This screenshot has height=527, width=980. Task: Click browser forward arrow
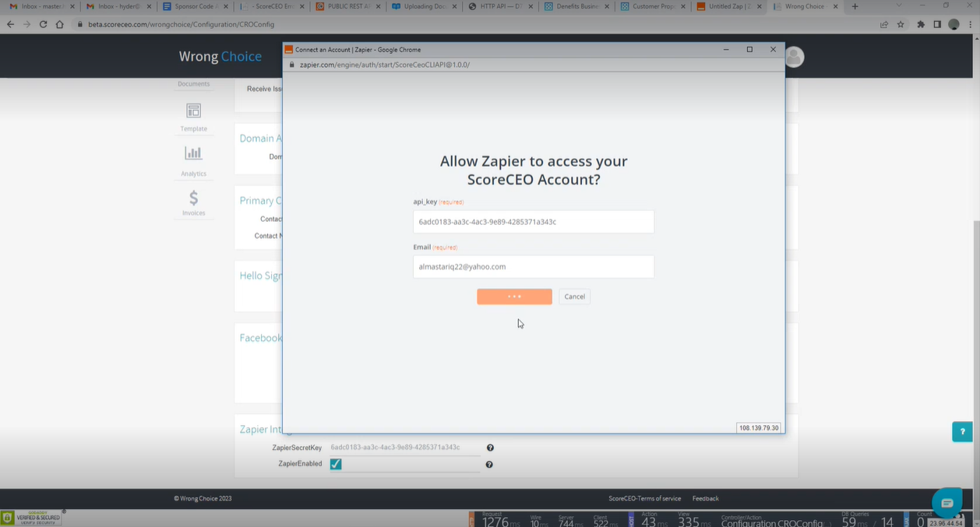click(26, 24)
